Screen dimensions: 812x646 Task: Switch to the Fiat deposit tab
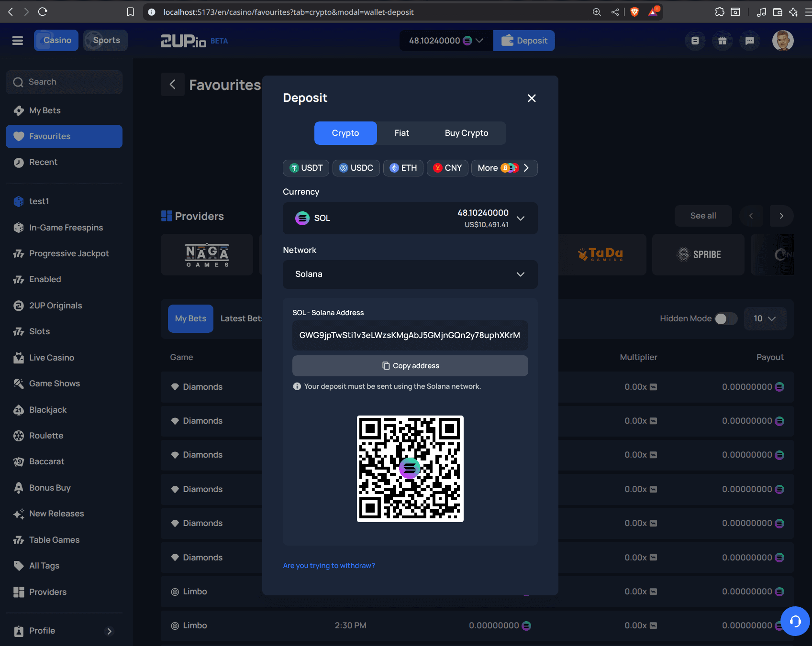[x=401, y=133]
